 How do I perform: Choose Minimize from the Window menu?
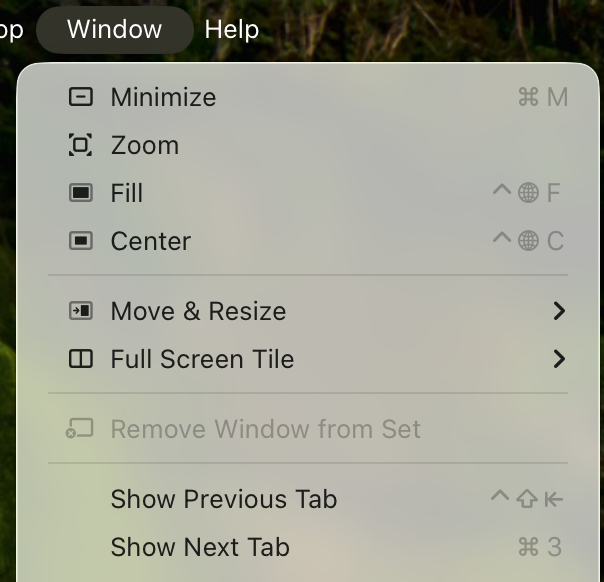(163, 97)
